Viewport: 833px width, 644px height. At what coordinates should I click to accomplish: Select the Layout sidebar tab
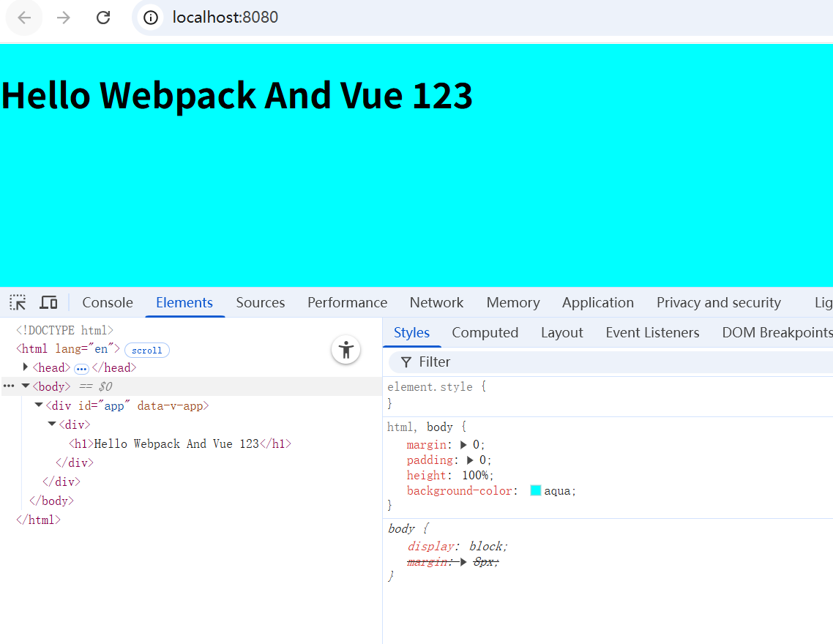pyautogui.click(x=562, y=333)
